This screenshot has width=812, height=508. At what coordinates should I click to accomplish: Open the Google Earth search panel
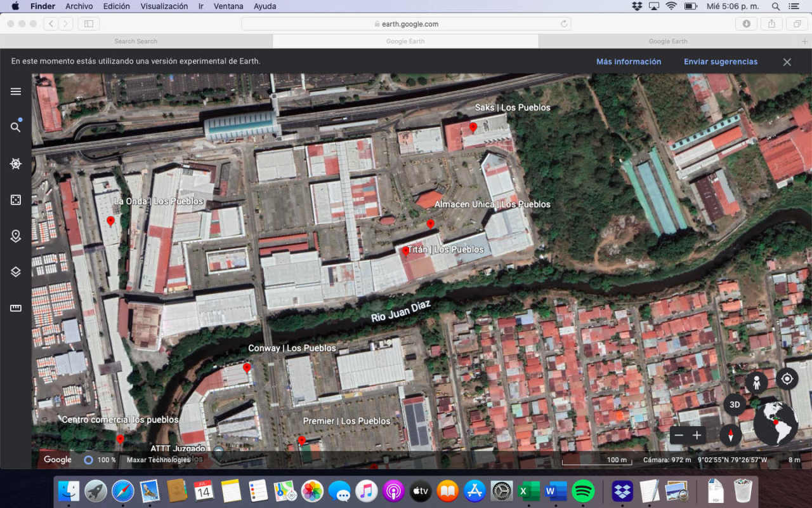[x=15, y=126]
